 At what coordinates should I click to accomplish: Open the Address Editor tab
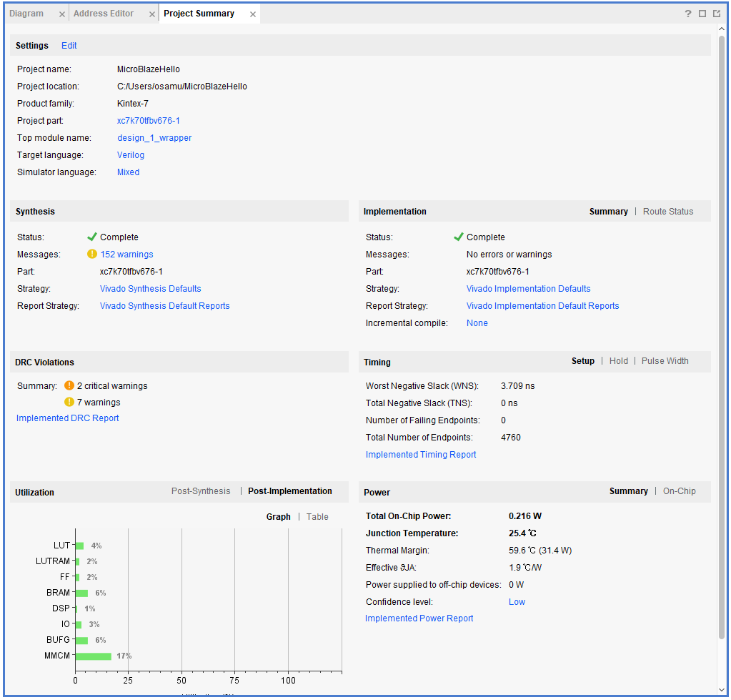[104, 14]
